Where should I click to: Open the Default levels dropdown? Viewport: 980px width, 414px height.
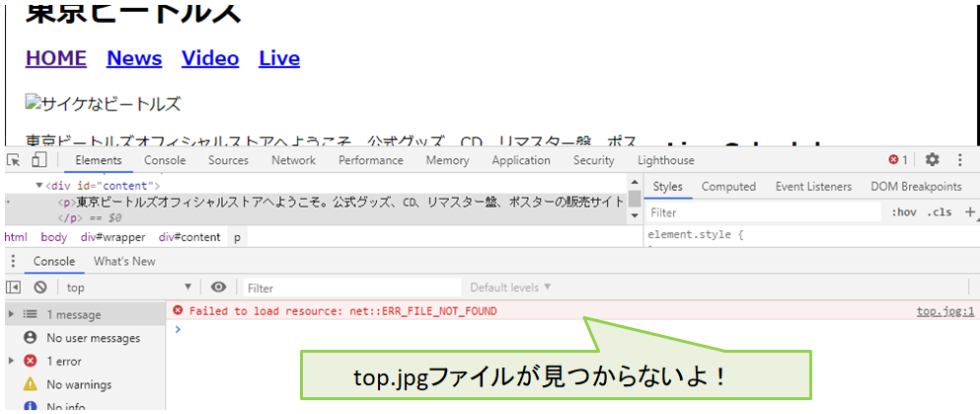point(510,288)
